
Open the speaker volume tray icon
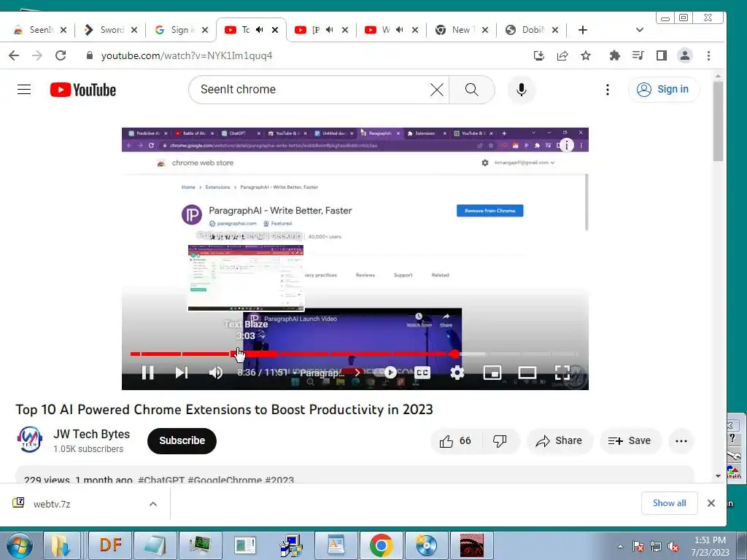coord(673,546)
